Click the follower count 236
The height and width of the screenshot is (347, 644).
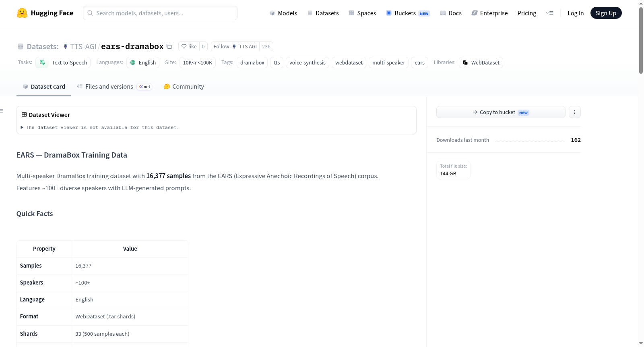point(266,47)
